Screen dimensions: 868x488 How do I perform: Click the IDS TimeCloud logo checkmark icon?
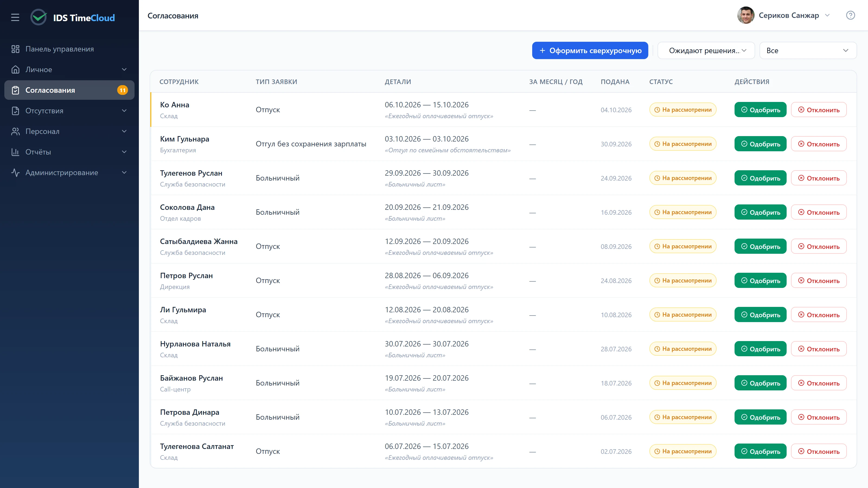coord(39,18)
